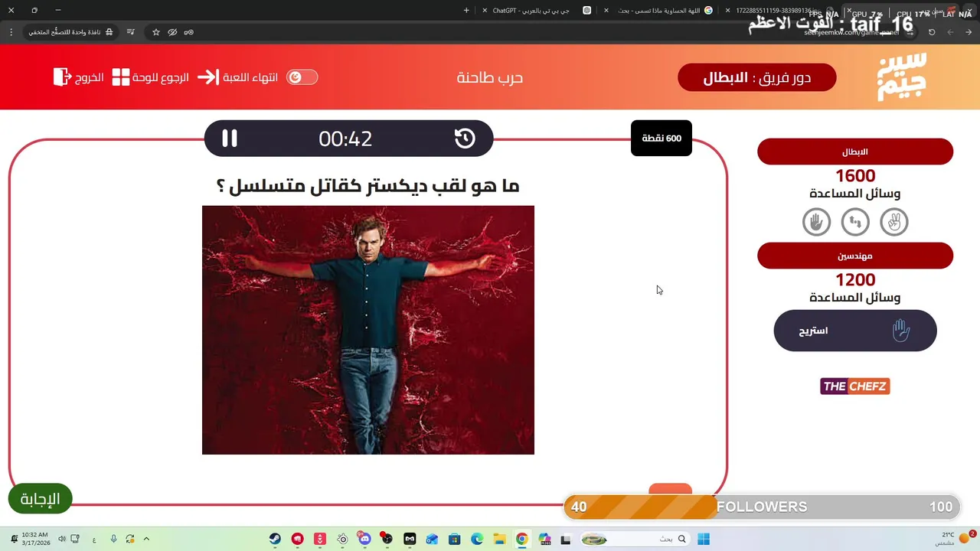The image size is (980, 551).
Task: Click the tracking protection eye icon
Action: point(172,32)
